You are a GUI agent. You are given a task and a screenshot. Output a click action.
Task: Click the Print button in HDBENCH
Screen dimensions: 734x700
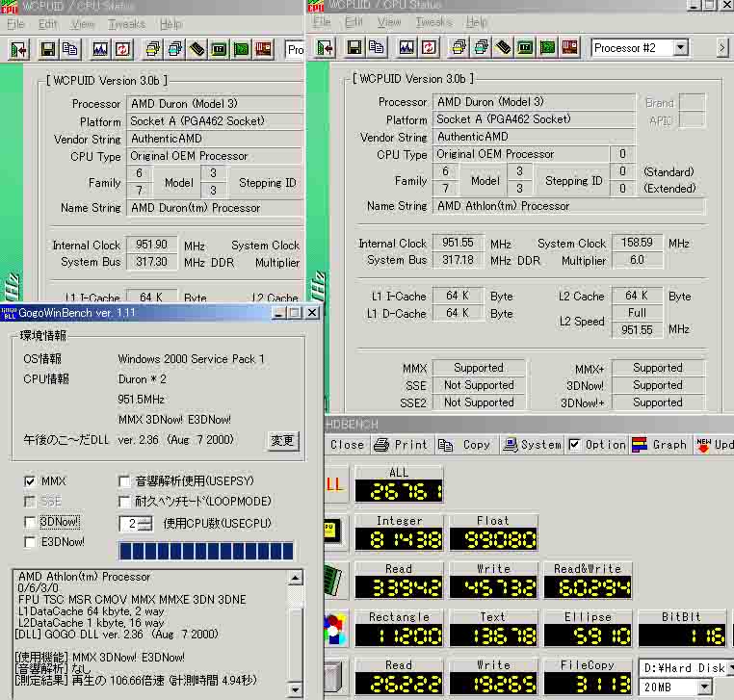click(x=402, y=445)
